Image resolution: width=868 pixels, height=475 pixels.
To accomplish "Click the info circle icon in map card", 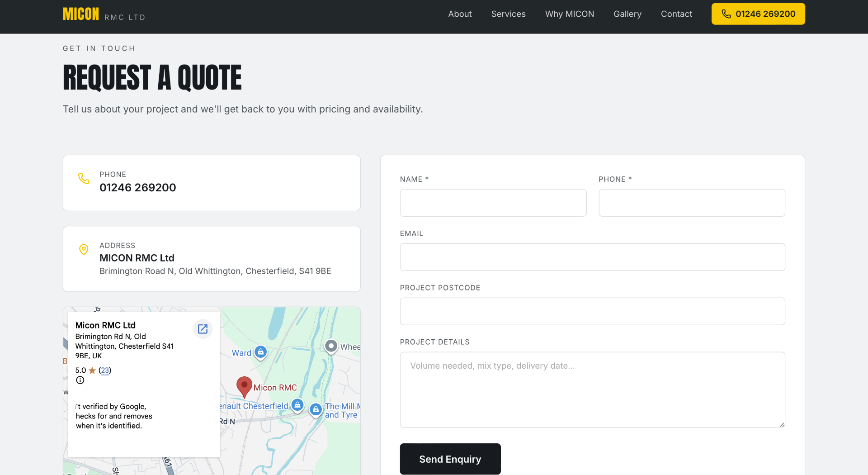I will point(80,380).
